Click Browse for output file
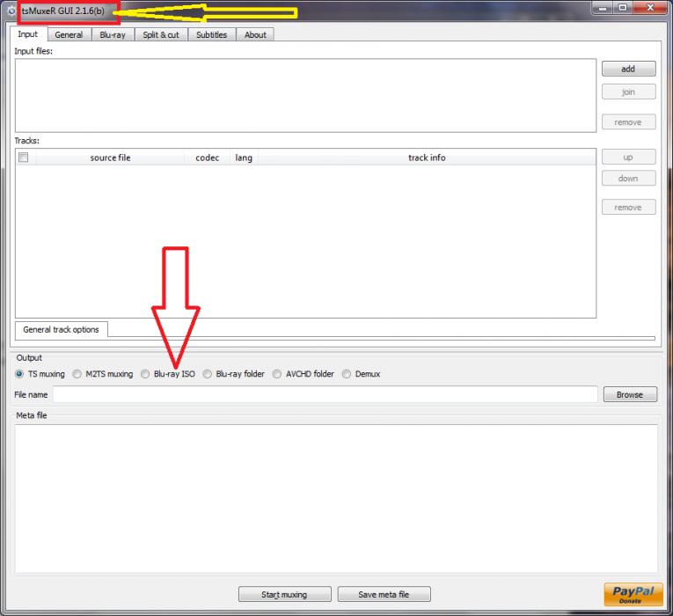The image size is (673, 616). [x=630, y=394]
